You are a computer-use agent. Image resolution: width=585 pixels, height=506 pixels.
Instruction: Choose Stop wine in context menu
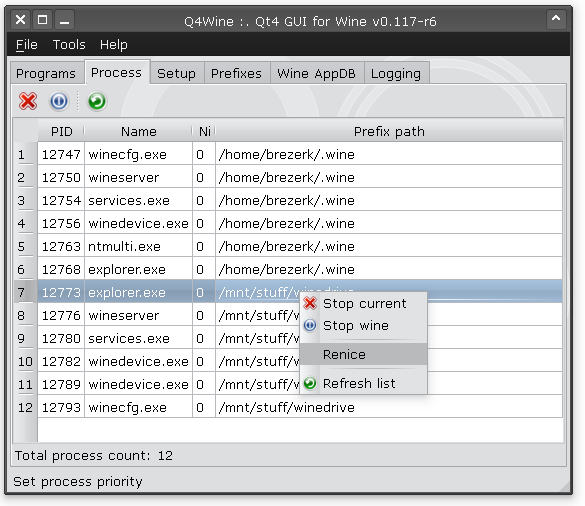point(363,325)
